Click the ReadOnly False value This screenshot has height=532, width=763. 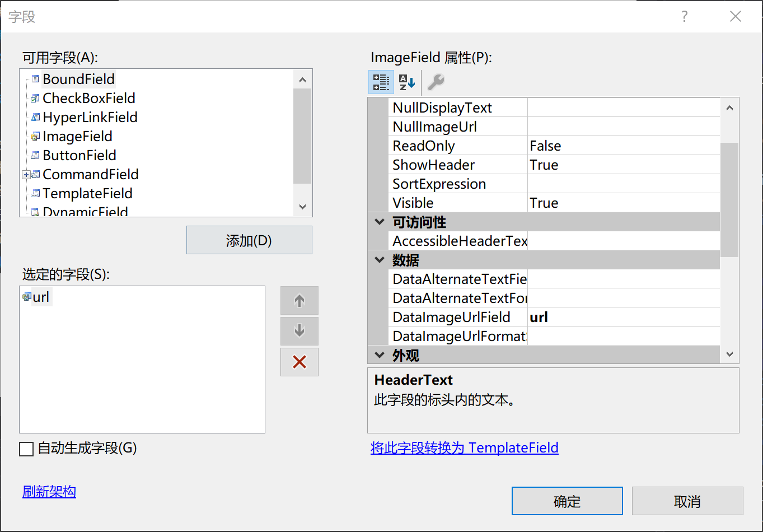click(x=624, y=146)
